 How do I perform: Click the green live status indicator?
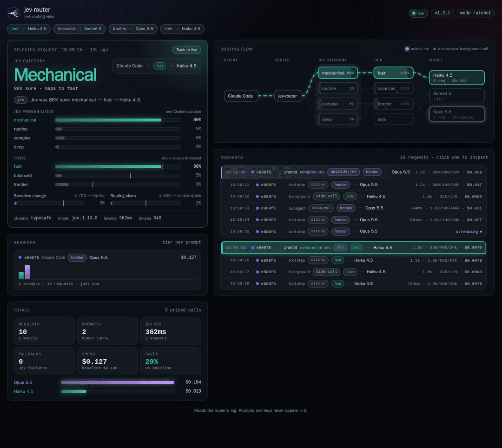(x=418, y=13)
